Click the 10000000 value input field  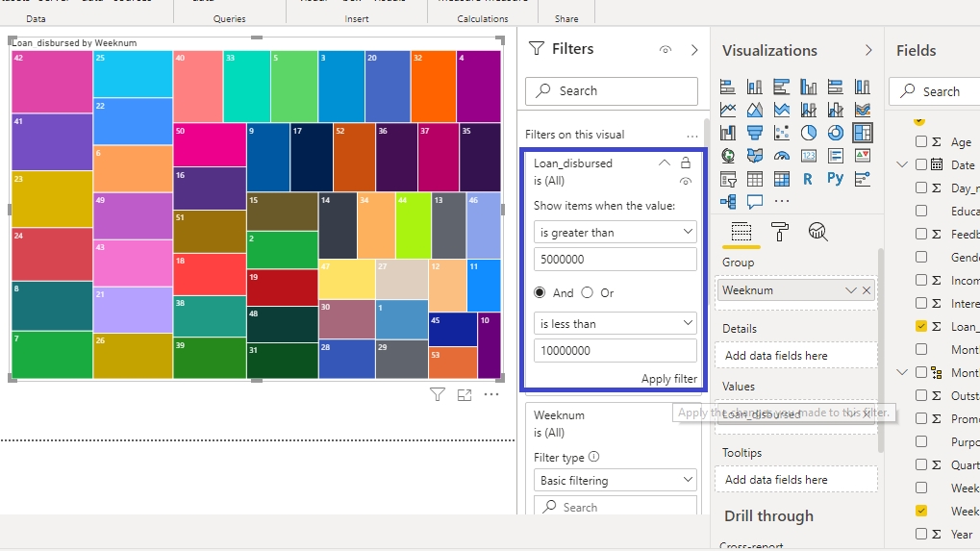point(616,351)
